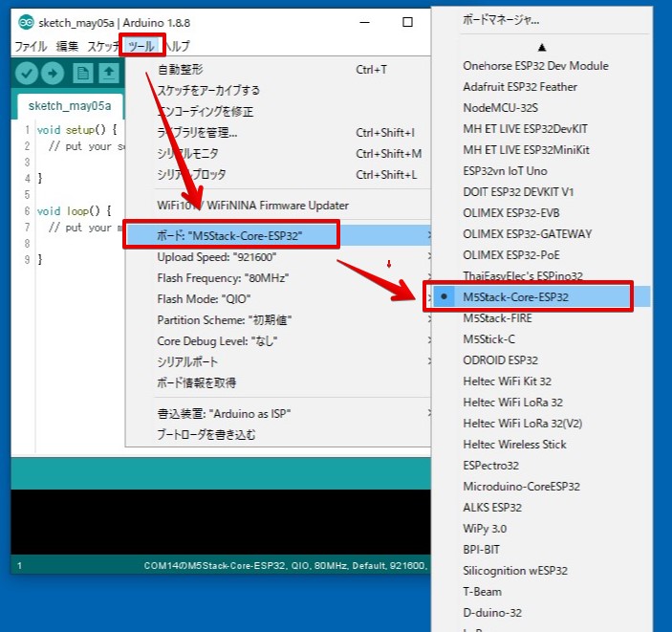Select M5Stick-C board
Screen dimensions: 672x632
click(x=542, y=339)
